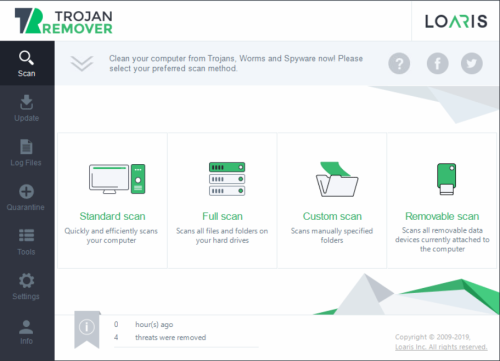Open the Update download icon
This screenshot has width=500, height=361.
26,102
